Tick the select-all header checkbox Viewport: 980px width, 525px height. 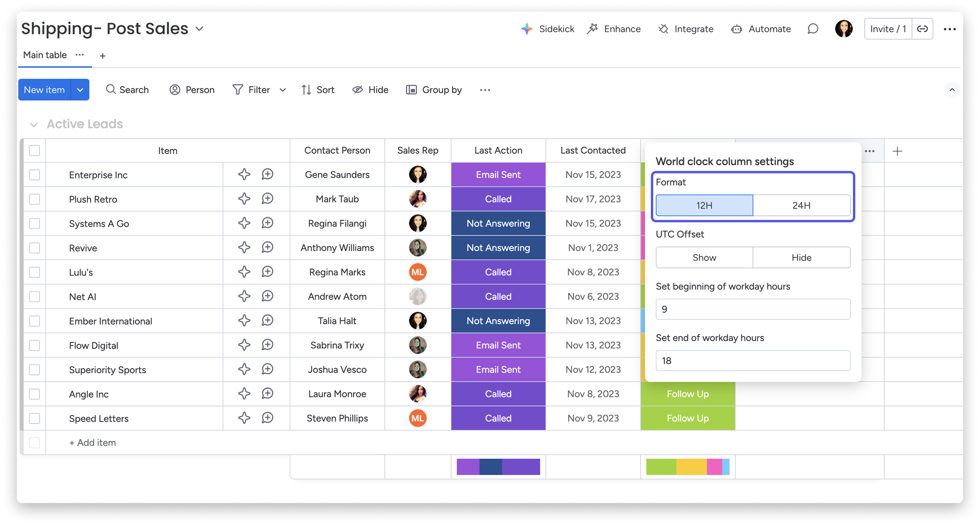pos(34,151)
